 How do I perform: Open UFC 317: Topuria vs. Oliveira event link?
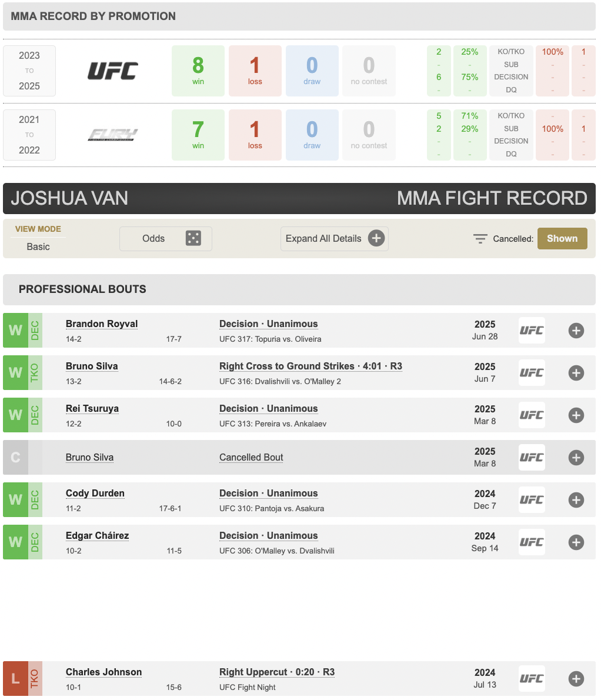270,339
